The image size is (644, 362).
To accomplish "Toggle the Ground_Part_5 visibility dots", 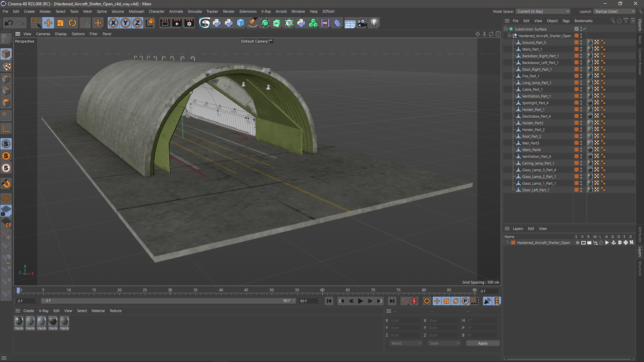I will pos(581,43).
